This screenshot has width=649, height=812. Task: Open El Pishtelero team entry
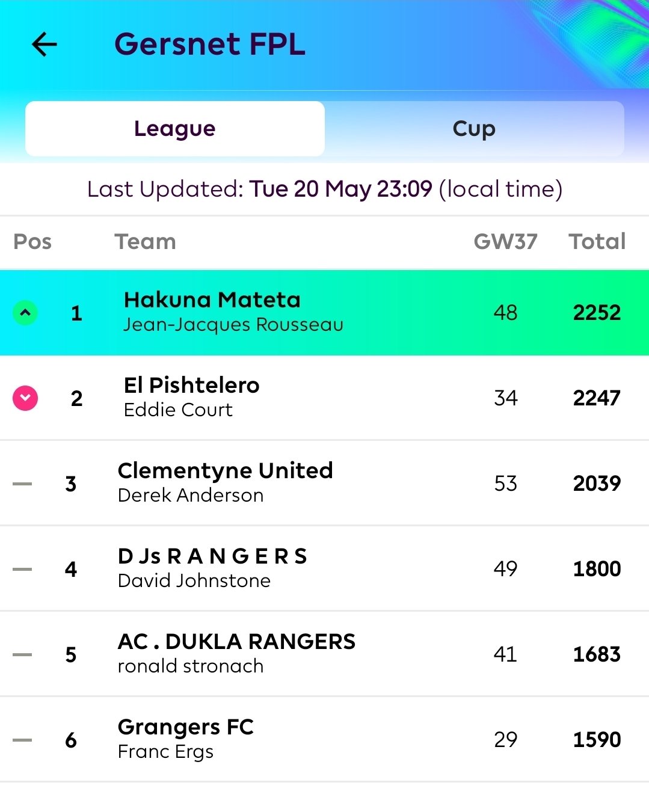click(324, 398)
